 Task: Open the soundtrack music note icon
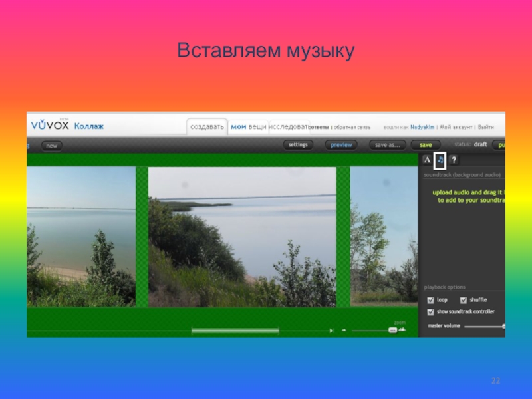coord(440,160)
